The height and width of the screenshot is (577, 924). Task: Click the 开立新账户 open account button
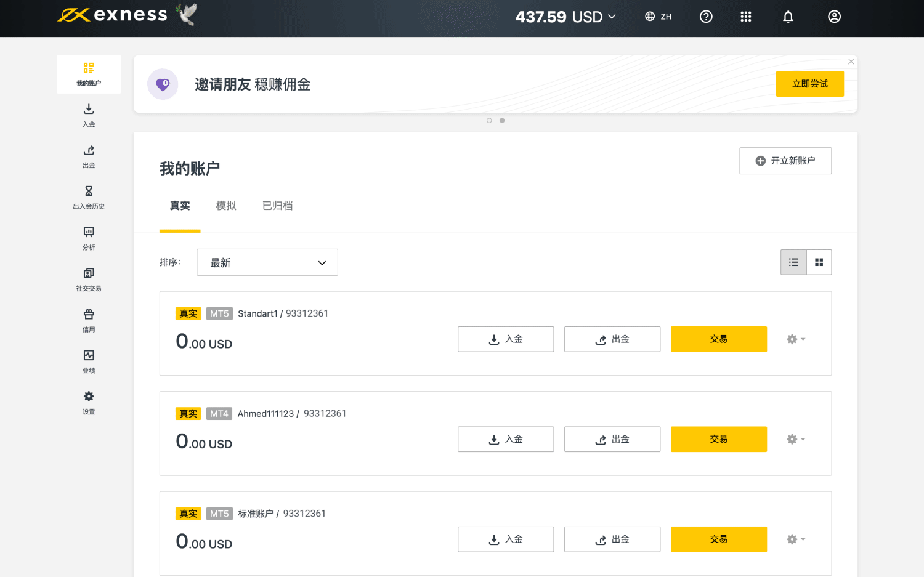tap(785, 161)
